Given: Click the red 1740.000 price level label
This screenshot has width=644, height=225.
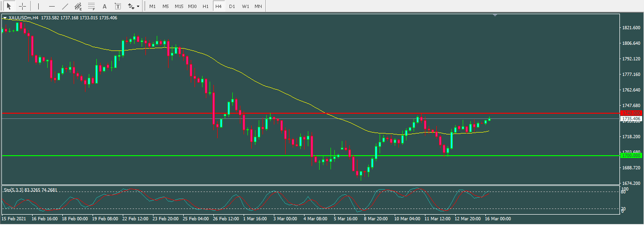Looking at the screenshot, I should [x=631, y=113].
